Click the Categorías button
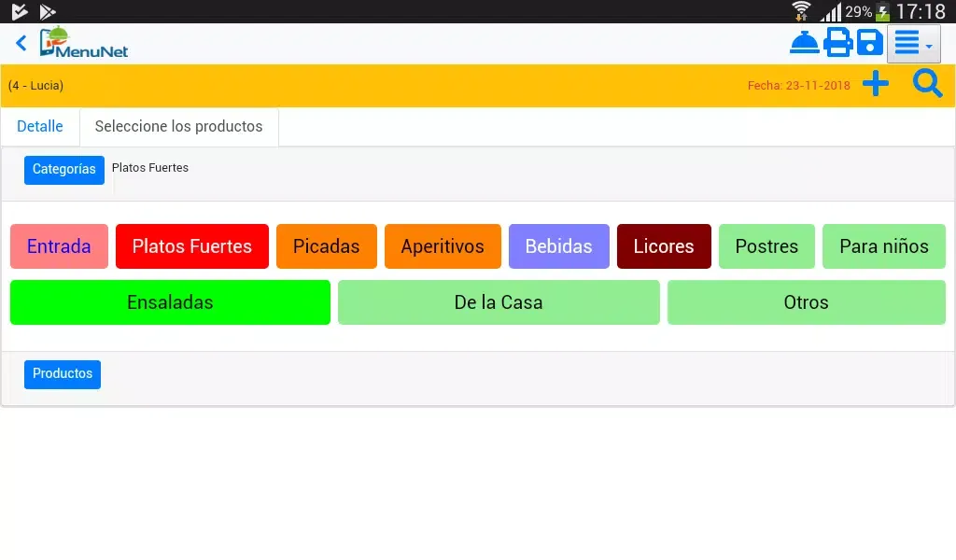956x560 pixels. coord(64,170)
